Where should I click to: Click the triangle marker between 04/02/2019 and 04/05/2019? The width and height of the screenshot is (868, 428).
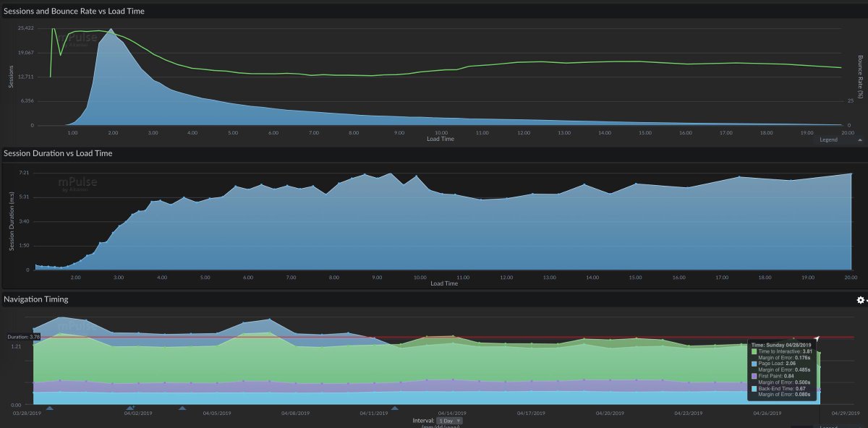182,408
